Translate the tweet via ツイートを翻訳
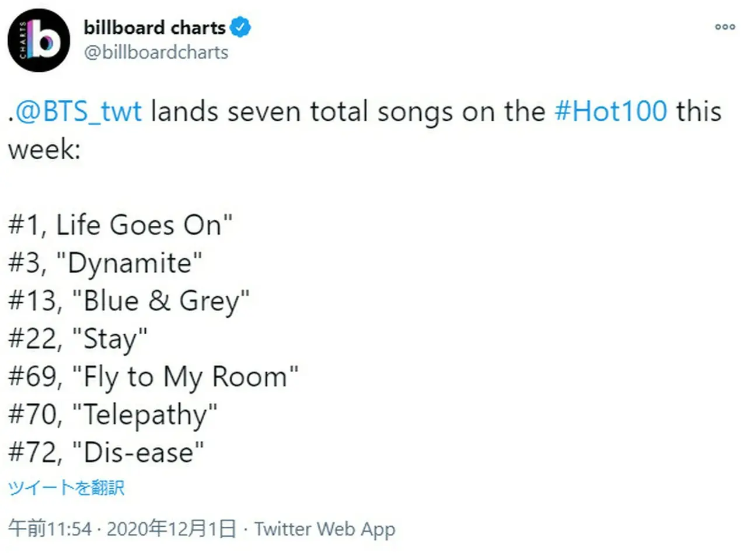The image size is (747, 560). click(66, 488)
